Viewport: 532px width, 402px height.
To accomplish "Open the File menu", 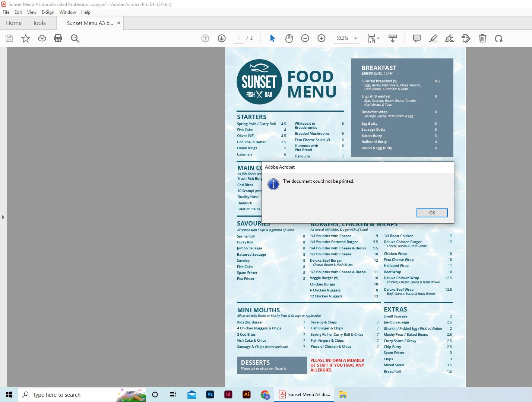I will point(6,12).
